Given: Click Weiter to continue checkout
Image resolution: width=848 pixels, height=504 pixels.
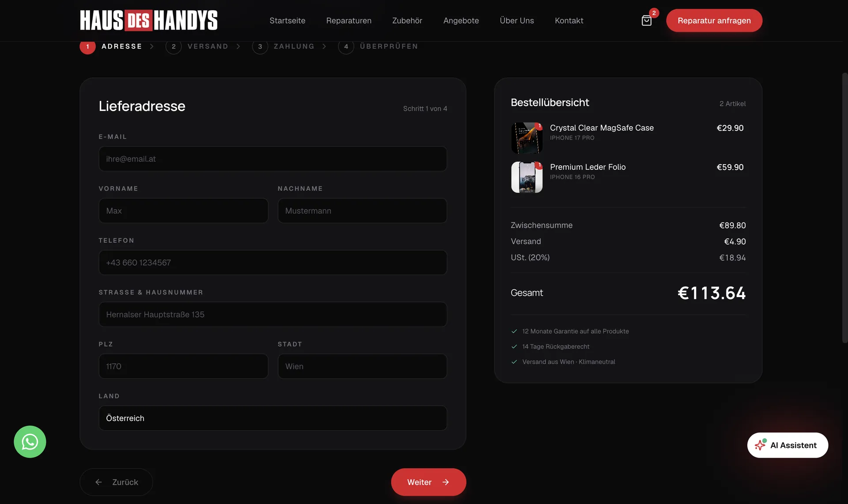Looking at the screenshot, I should 428,482.
